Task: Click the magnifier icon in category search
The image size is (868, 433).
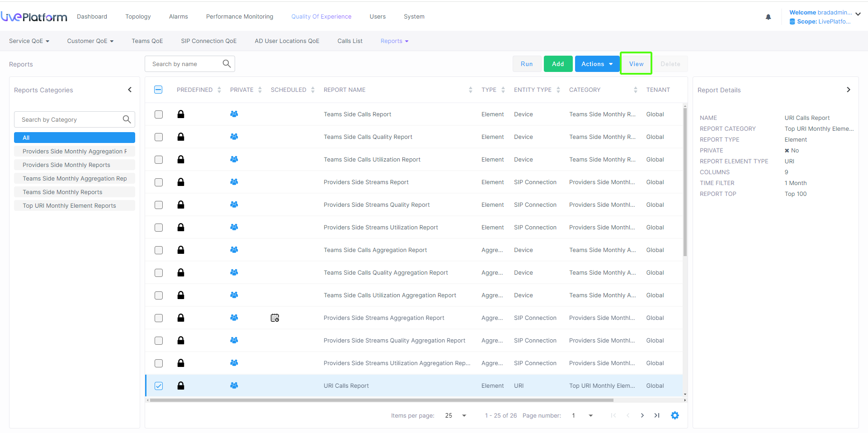Action: pos(127,119)
